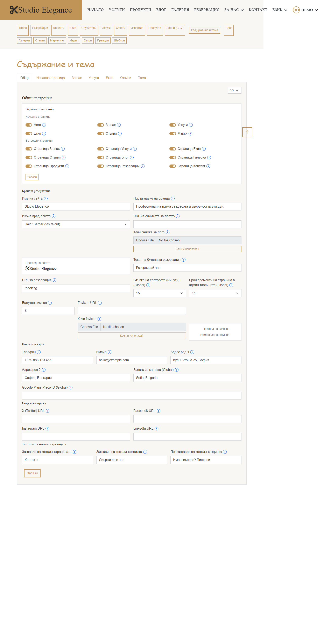Toggle Страница Резервации switch
Image resolution: width=324 pixels, height=644 pixels.
point(101,166)
